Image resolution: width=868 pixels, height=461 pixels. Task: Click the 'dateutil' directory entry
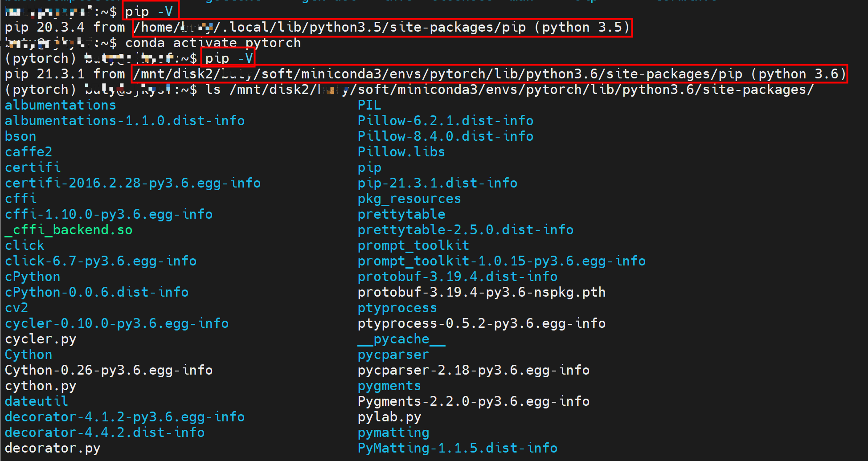point(37,401)
